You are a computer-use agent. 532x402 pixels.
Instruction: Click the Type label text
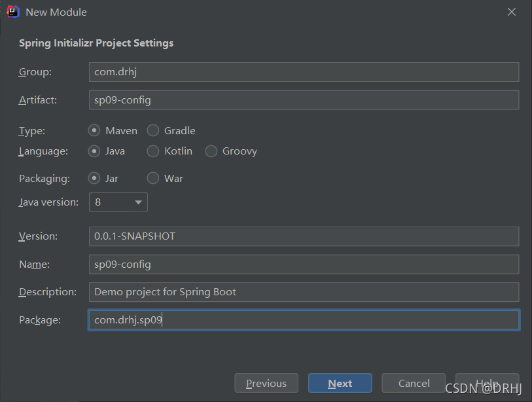point(32,131)
